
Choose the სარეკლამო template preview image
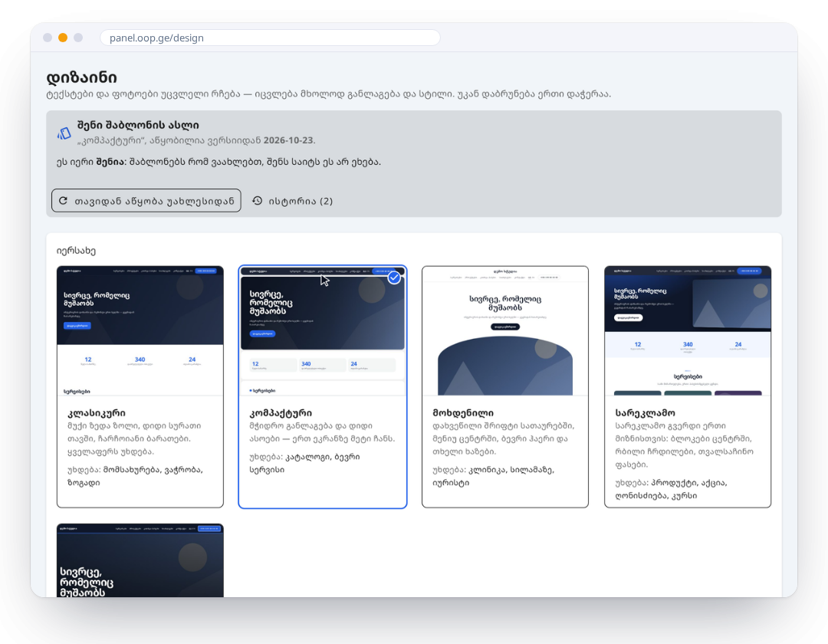pos(688,331)
